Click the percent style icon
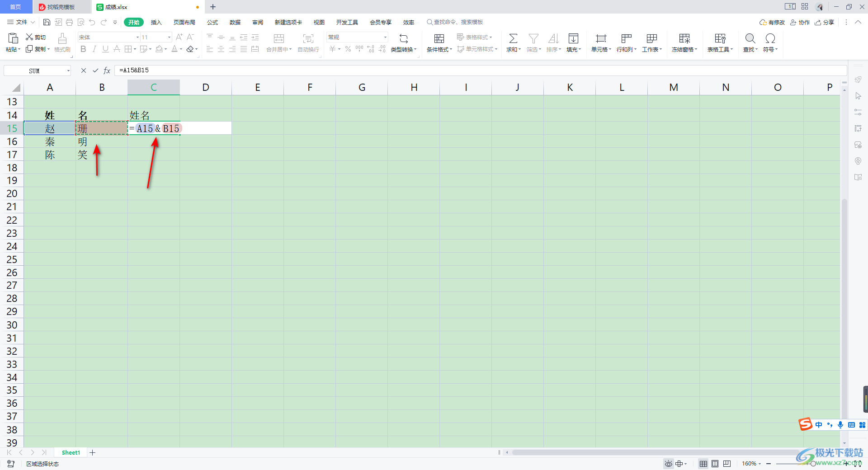The width and height of the screenshot is (868, 470). (x=348, y=49)
